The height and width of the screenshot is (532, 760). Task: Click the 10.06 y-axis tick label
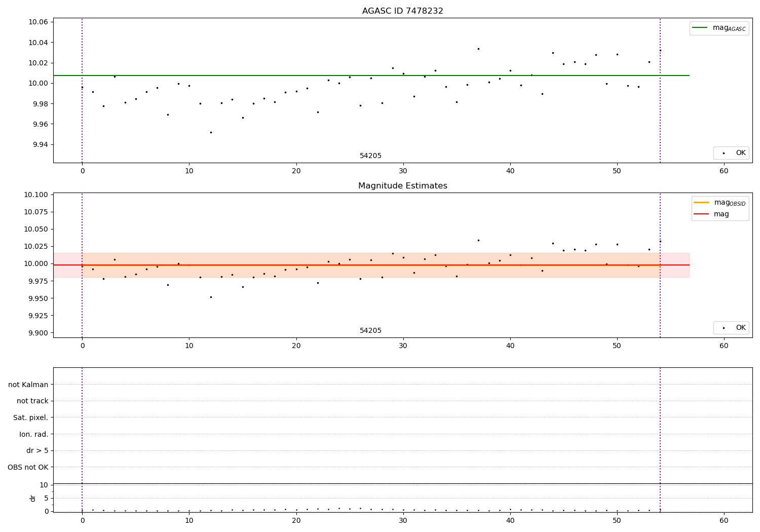[38, 22]
